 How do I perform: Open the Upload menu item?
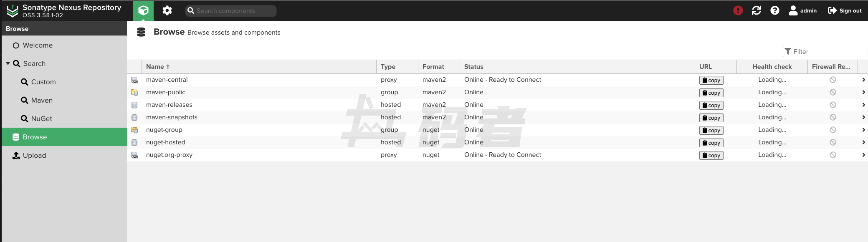pos(34,155)
